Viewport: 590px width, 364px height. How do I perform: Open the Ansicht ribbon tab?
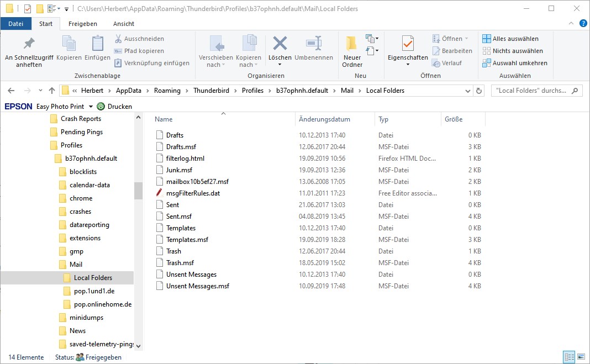[x=124, y=24]
